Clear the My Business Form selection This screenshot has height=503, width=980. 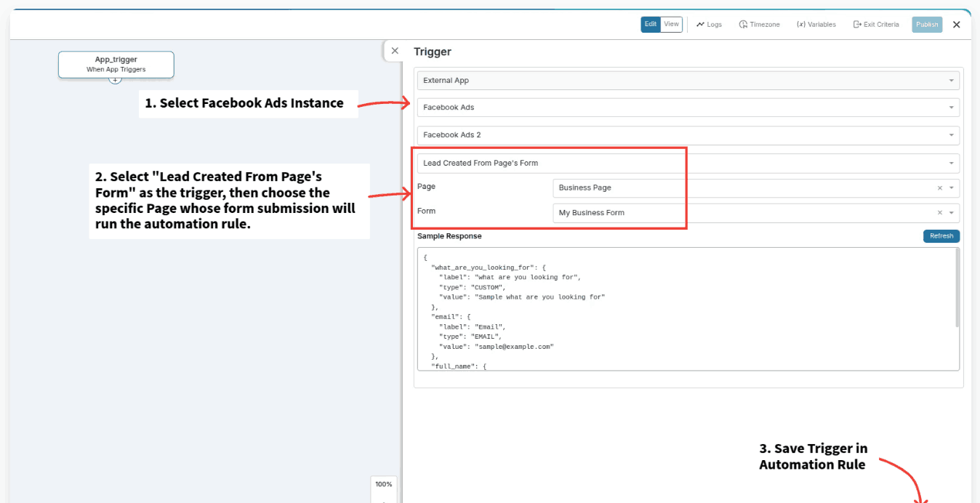tap(939, 213)
